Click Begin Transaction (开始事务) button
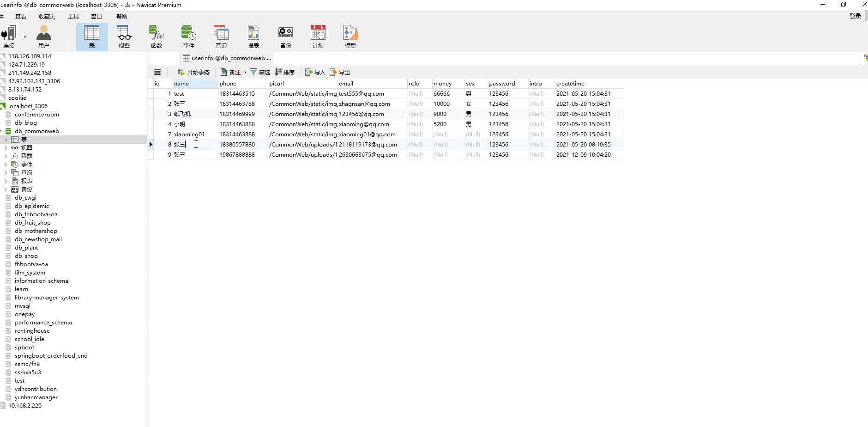The width and height of the screenshot is (868, 427). pos(194,72)
